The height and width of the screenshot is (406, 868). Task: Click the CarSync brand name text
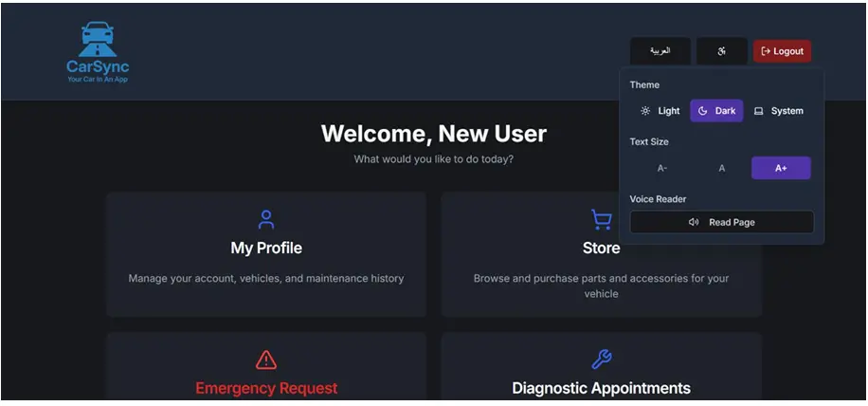pos(98,67)
